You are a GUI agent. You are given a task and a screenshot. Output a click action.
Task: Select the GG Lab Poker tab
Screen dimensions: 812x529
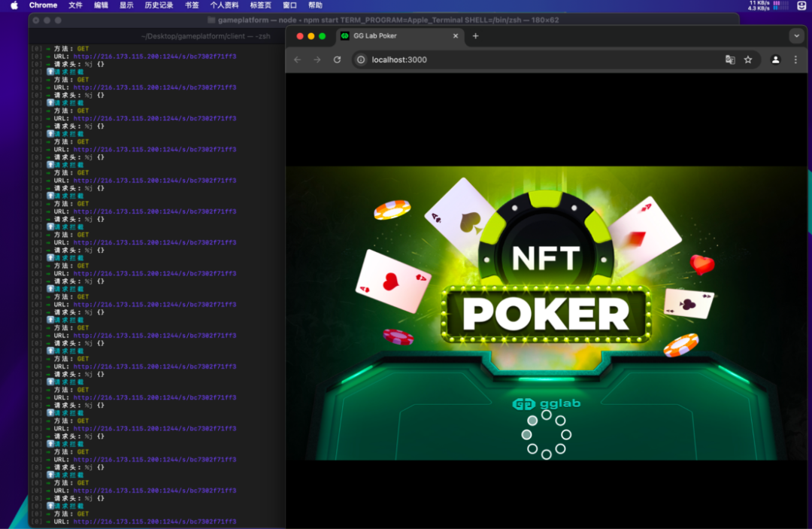(400, 36)
